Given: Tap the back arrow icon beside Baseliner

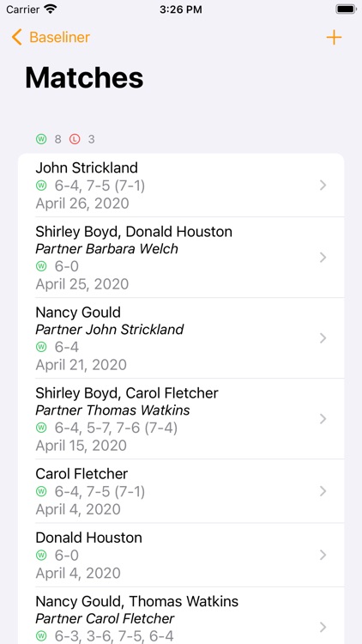Looking at the screenshot, I should point(16,38).
